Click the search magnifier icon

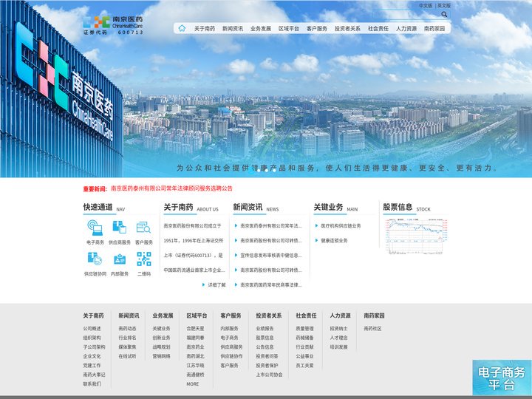pos(444,14)
